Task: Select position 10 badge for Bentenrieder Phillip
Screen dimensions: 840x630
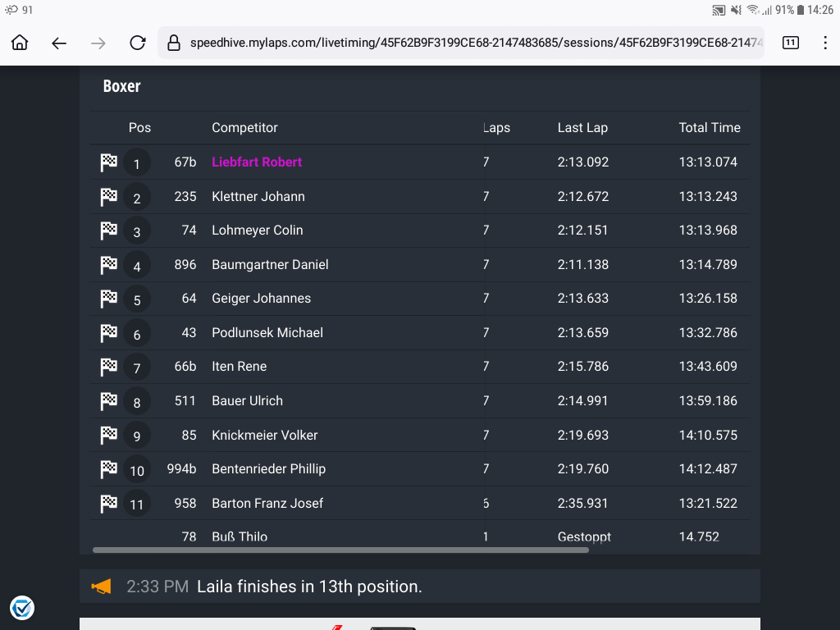Action: 137,470
